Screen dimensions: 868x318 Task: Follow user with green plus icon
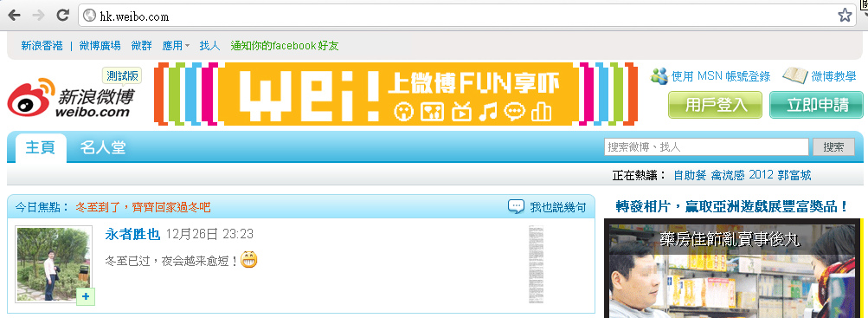click(86, 297)
